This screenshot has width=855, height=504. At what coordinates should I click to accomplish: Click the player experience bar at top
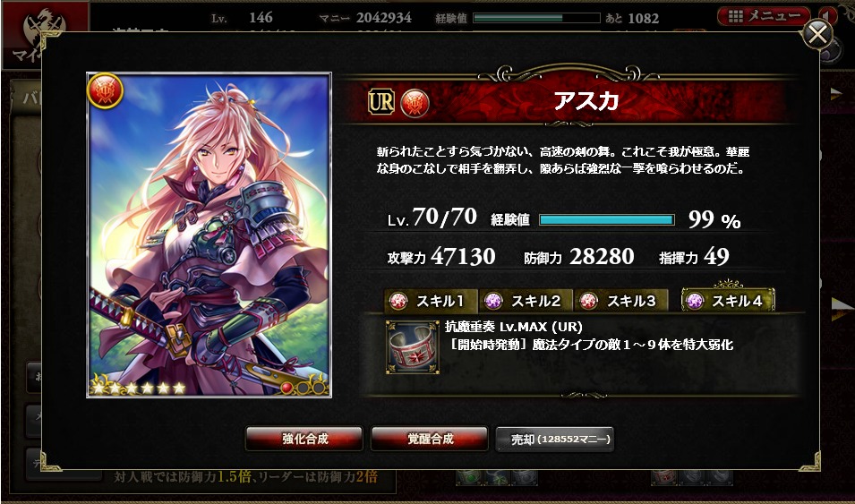tap(536, 18)
